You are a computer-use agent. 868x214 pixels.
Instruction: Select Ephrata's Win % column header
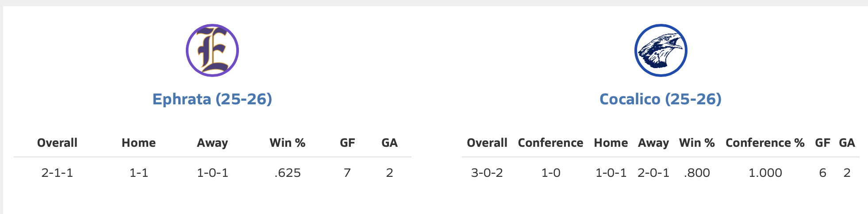[x=288, y=143]
